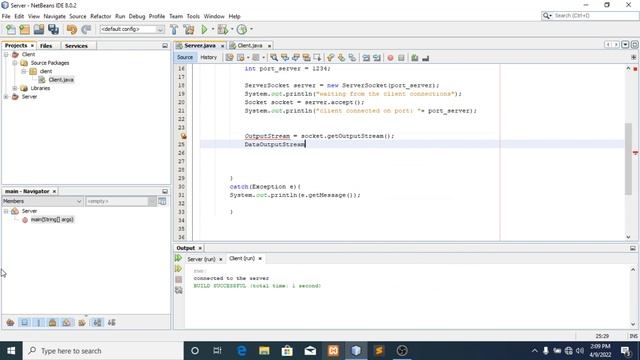
Task: Switch to the Server (run) output tab
Action: 201,259
